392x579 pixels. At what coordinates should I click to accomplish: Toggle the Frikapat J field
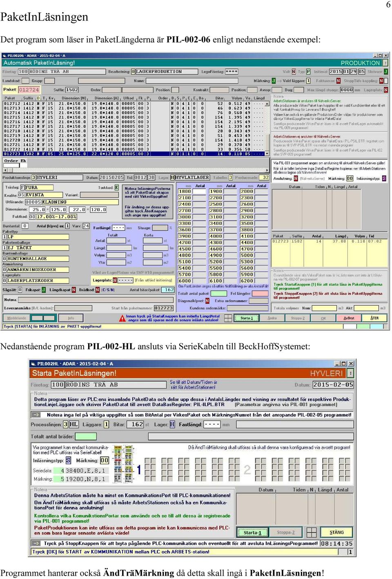coord(44,290)
